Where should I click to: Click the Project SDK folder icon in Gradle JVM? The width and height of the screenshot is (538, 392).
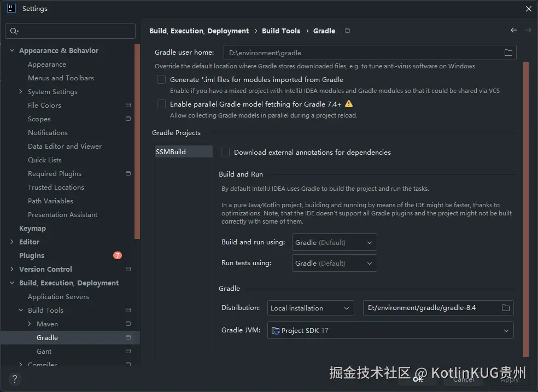click(275, 331)
